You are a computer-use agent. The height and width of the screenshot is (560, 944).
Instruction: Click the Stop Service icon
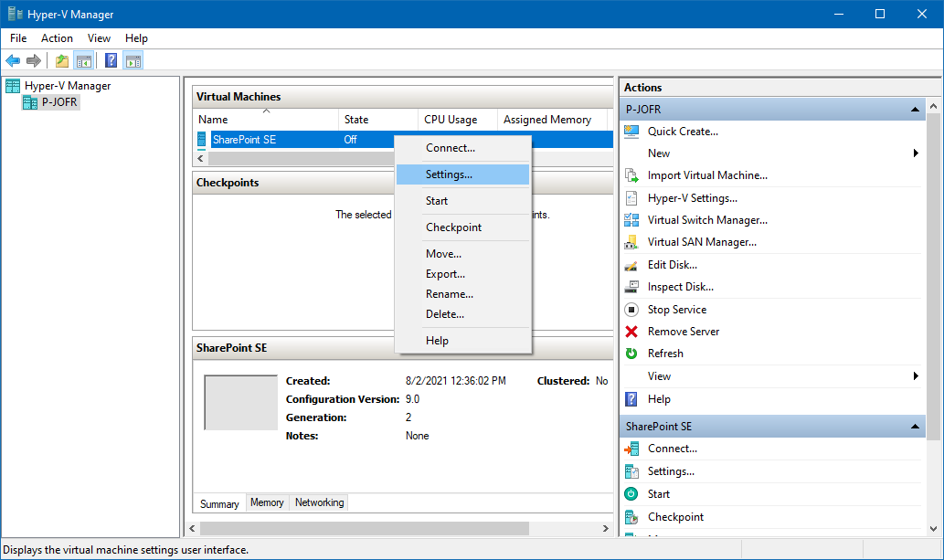(631, 310)
